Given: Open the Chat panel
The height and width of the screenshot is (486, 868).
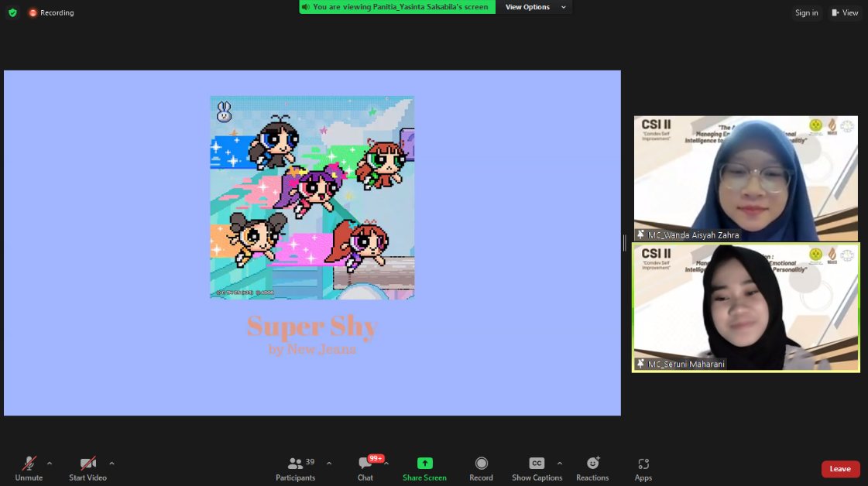Looking at the screenshot, I should click(x=365, y=468).
